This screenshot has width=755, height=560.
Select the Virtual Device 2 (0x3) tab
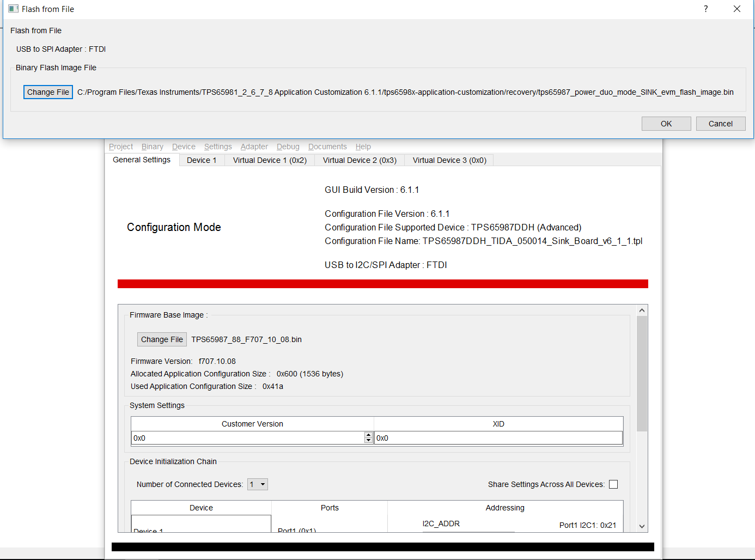point(360,160)
